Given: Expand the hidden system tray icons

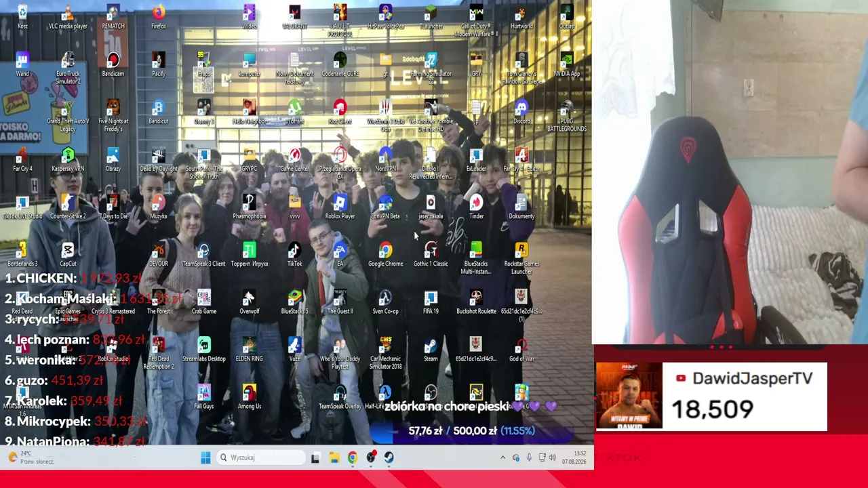Looking at the screenshot, I should pyautogui.click(x=502, y=457).
